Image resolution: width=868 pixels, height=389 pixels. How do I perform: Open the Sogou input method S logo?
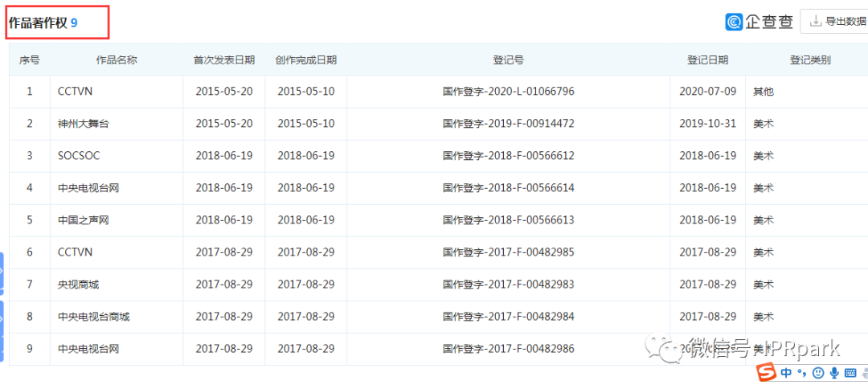coord(768,374)
